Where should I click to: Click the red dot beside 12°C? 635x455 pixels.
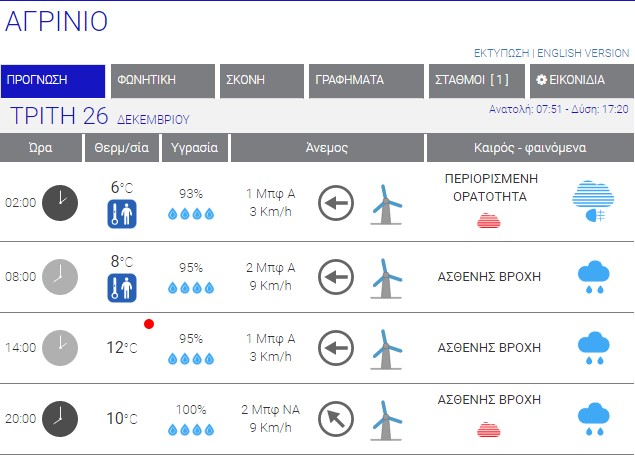pyautogui.click(x=149, y=323)
